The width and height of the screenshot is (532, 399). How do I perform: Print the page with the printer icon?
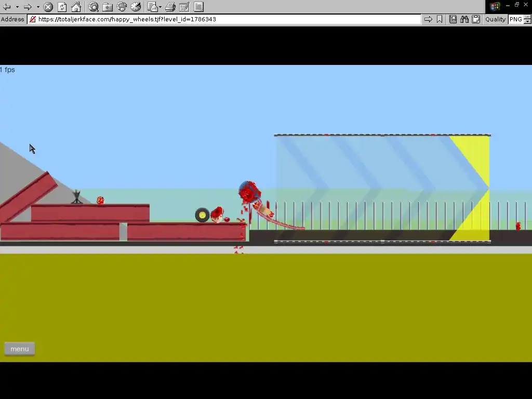[170, 7]
